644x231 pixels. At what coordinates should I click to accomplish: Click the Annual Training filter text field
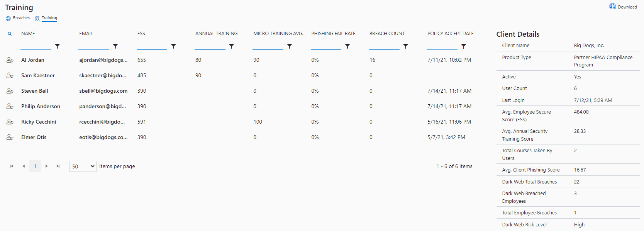210,46
